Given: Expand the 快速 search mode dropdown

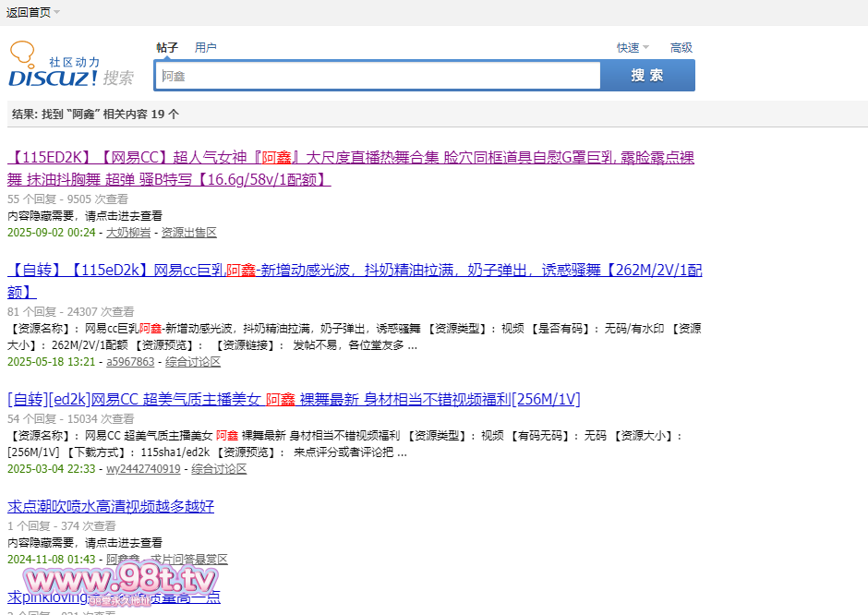Looking at the screenshot, I should click(633, 48).
